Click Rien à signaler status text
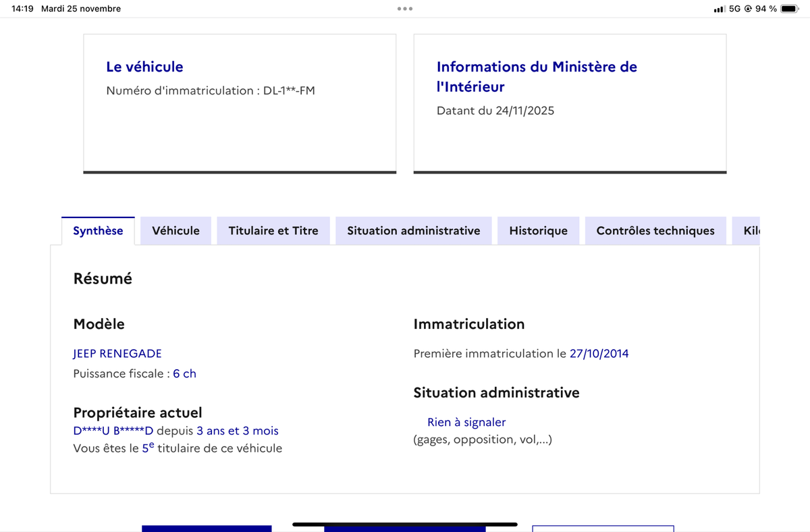Image resolution: width=810 pixels, height=532 pixels. (x=466, y=422)
